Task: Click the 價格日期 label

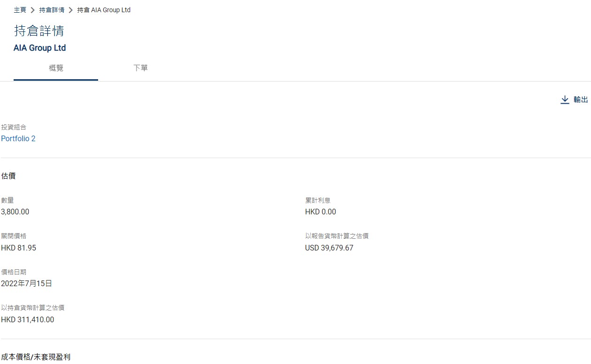Action: coord(14,272)
